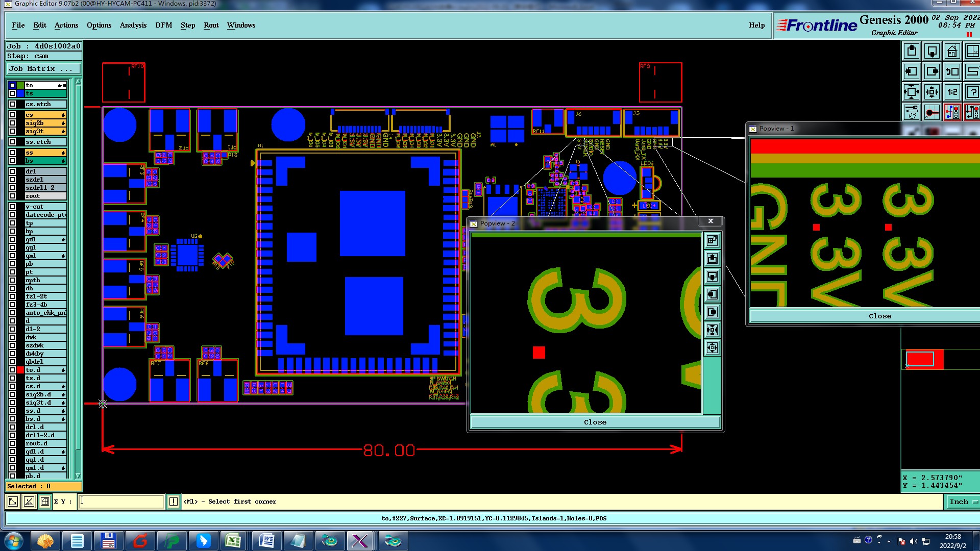980x551 pixels.
Task: Click the pan up view icon
Action: point(912,51)
